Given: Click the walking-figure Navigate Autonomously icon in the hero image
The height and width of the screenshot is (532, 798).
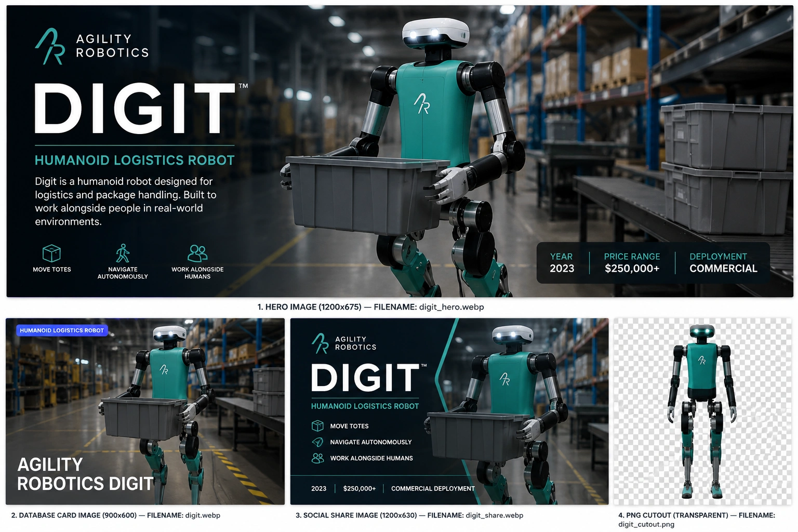Looking at the screenshot, I should click(x=123, y=253).
